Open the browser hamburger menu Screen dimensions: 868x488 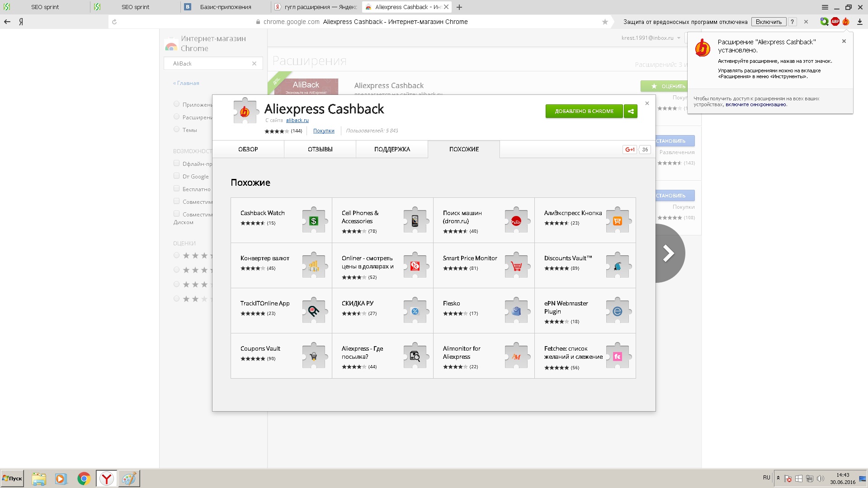tap(825, 7)
